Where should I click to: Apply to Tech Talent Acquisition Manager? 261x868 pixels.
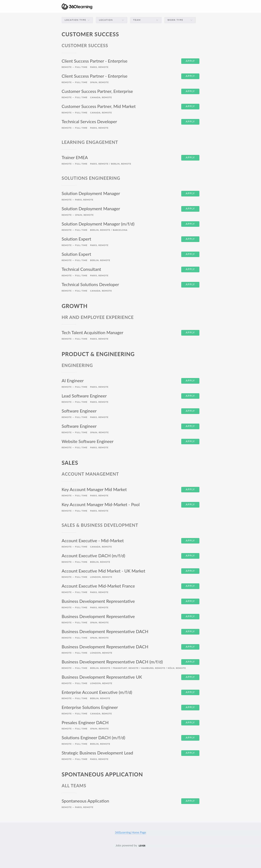click(x=190, y=333)
